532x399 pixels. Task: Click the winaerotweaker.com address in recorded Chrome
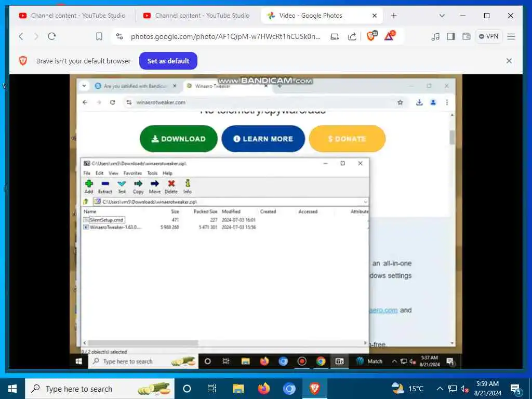click(161, 102)
